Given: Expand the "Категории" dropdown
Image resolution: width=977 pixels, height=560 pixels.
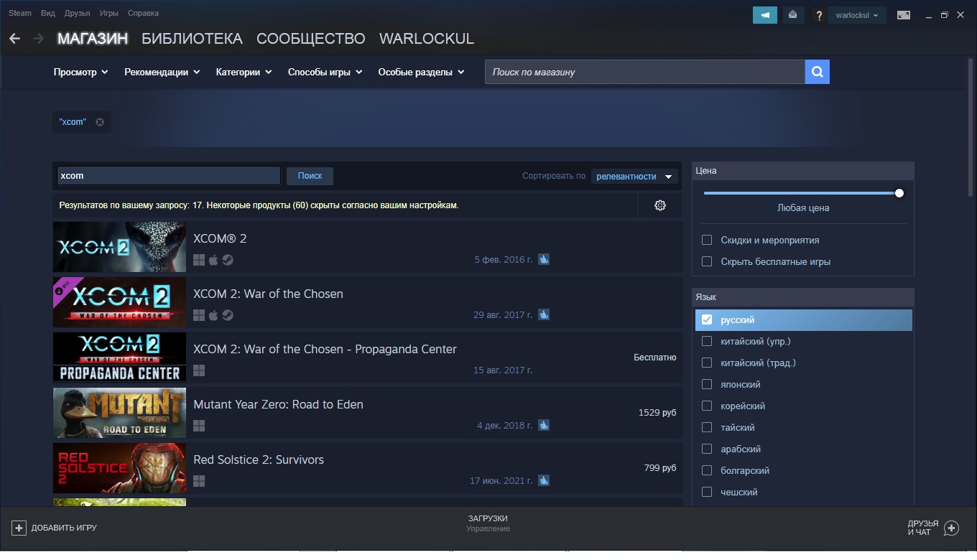Looking at the screenshot, I should point(244,72).
